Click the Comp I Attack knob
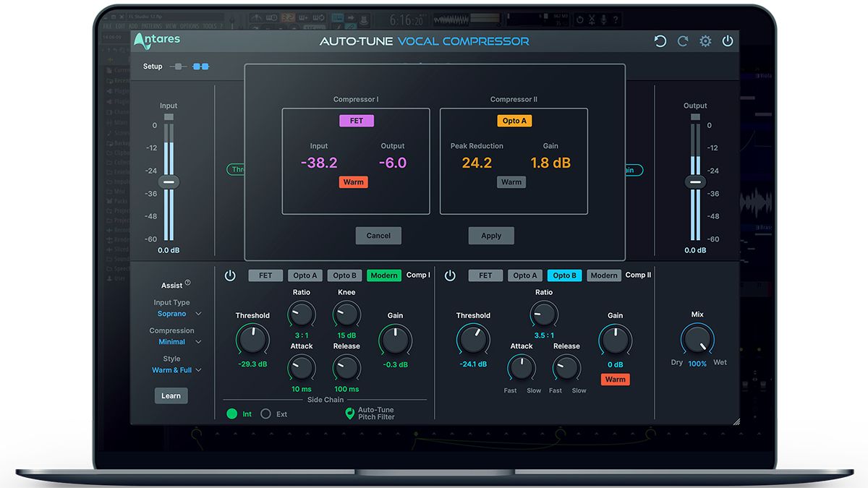Image resolution: width=868 pixels, height=488 pixels. [x=302, y=368]
